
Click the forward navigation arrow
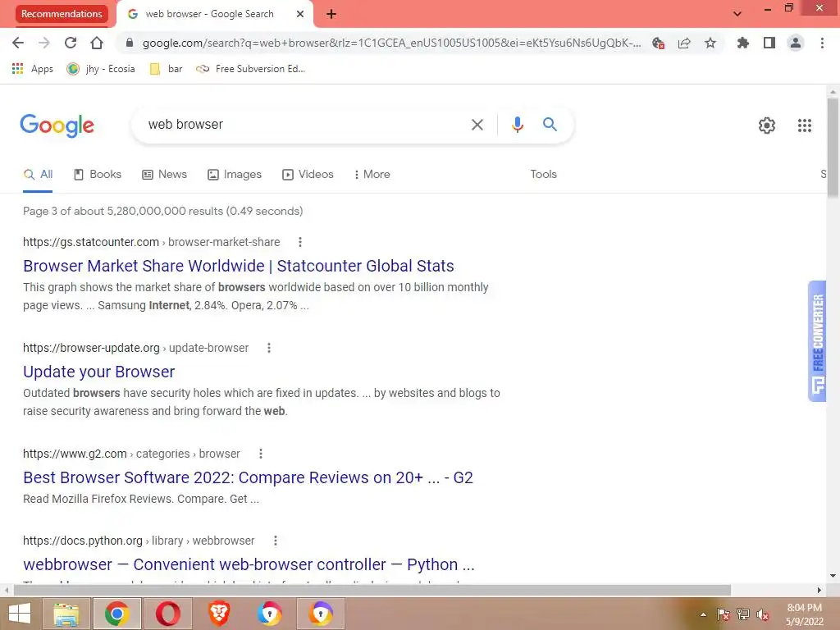tap(44, 43)
